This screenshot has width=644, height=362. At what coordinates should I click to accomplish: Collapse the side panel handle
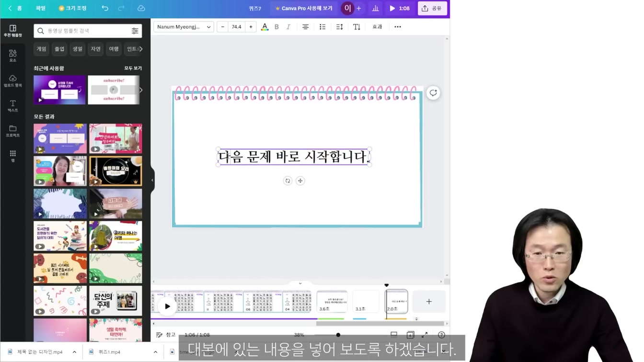pos(152,180)
